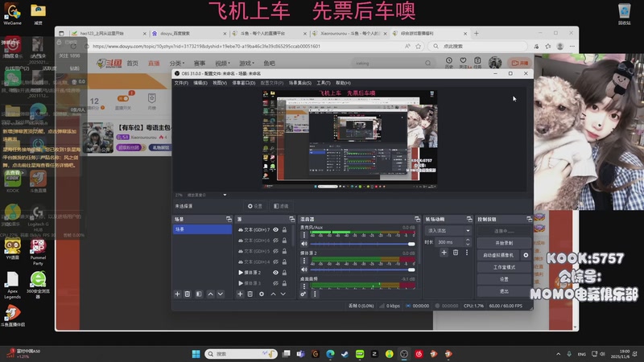Image resolution: width=644 pixels, height=362 pixels.
Task: Open source properties gear in sources panel
Action: [262, 294]
